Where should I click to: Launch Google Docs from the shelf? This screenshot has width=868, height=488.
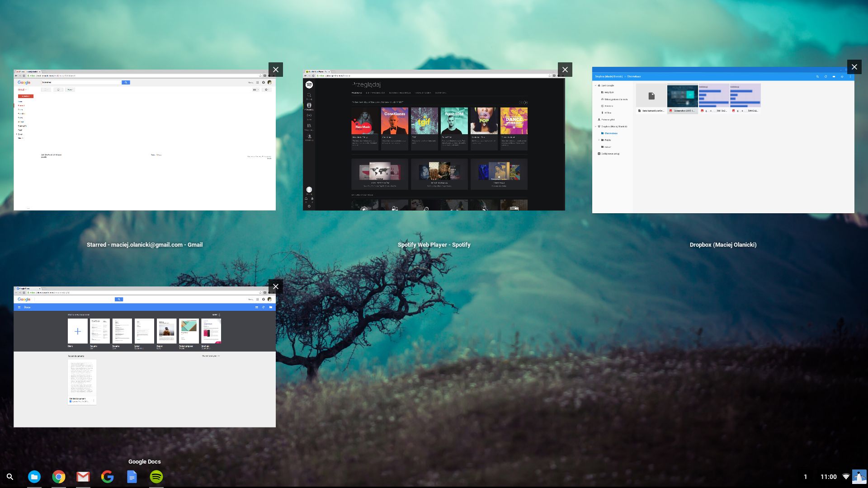click(x=132, y=477)
